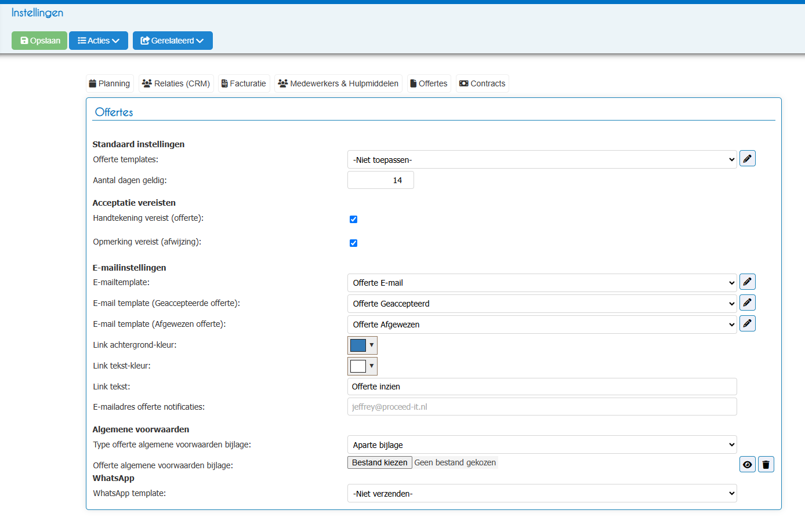The width and height of the screenshot is (805, 532).
Task: Edit the Offerte Geaccepteerd template via pencil
Action: pos(748,303)
